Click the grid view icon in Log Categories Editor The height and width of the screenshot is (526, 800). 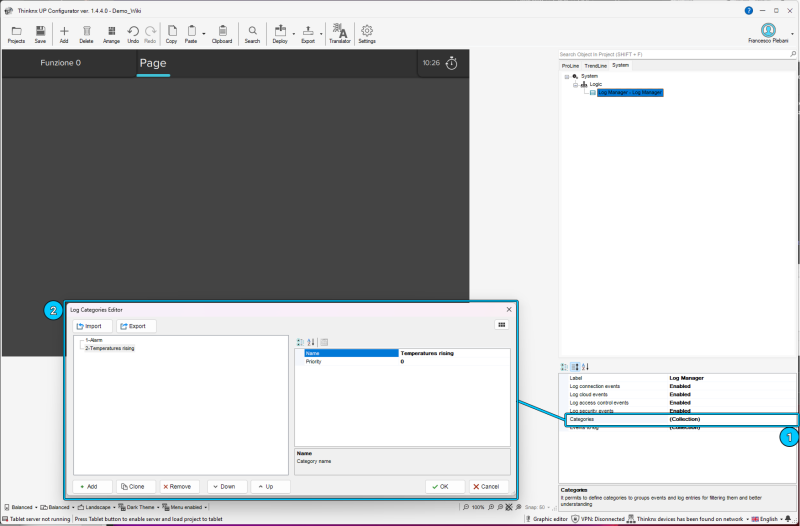tap(502, 325)
